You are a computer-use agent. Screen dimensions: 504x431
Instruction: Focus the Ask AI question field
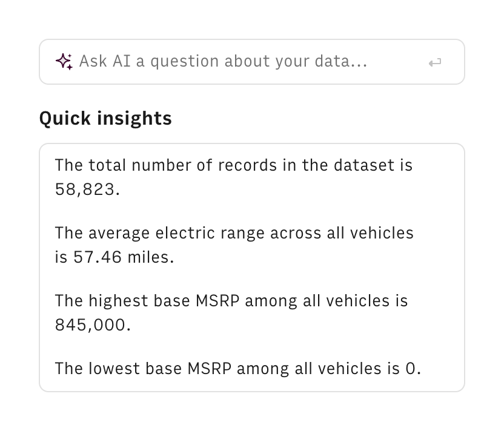pos(242,62)
